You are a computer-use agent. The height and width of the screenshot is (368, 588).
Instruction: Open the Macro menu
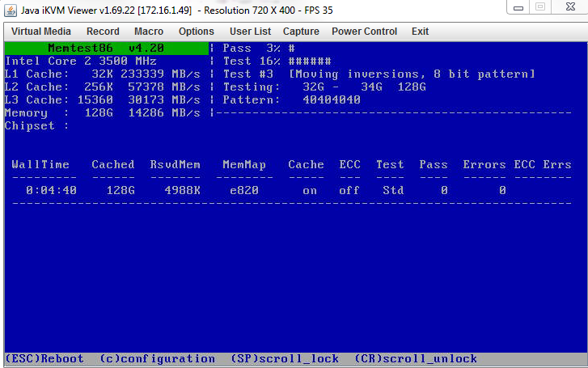(x=149, y=32)
